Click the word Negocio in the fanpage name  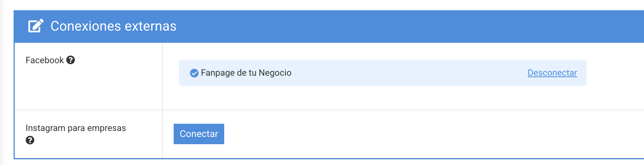click(275, 73)
